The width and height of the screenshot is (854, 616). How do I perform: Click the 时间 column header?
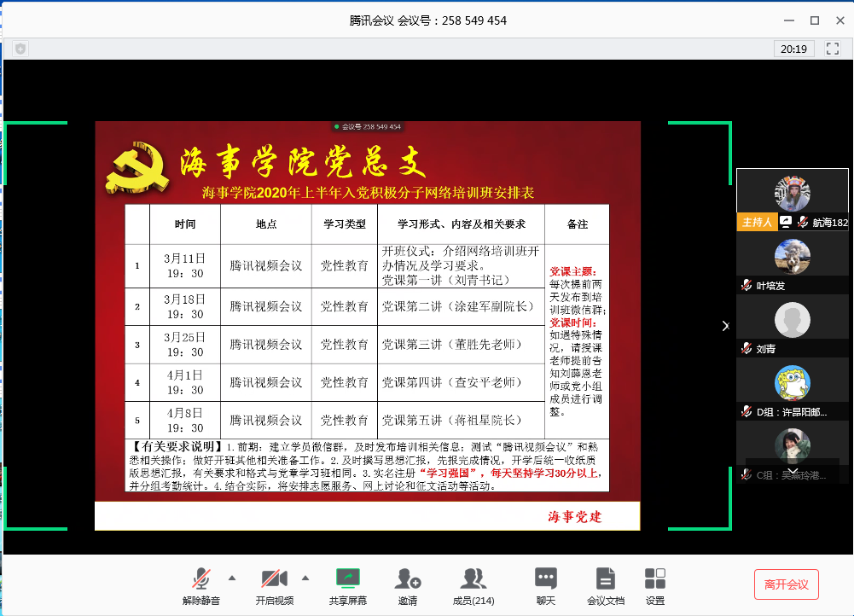185,224
